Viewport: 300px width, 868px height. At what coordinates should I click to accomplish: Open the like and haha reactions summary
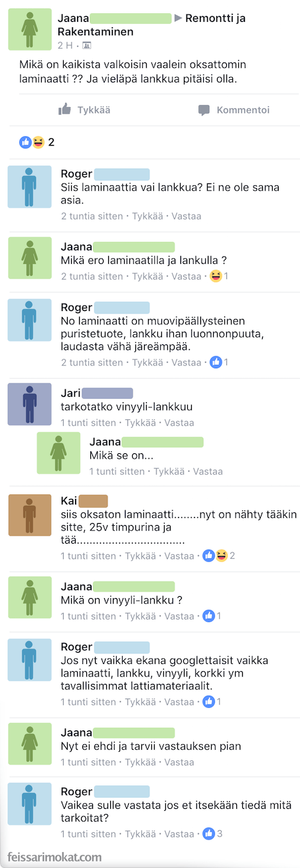point(37,142)
